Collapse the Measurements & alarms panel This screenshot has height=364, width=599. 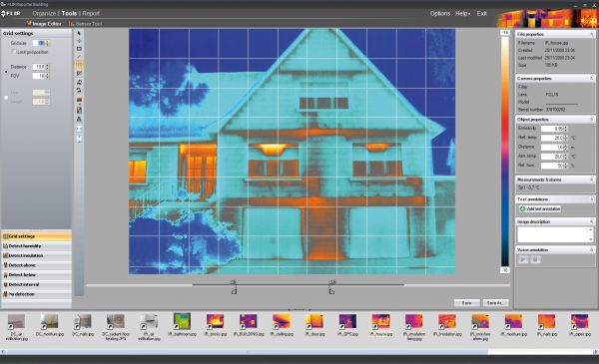click(592, 180)
